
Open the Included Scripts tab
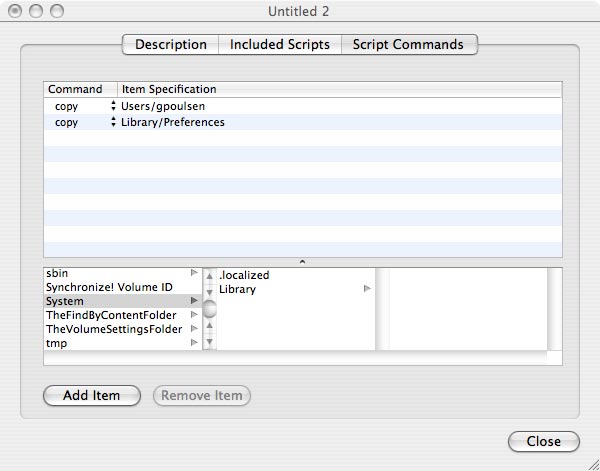(280, 45)
